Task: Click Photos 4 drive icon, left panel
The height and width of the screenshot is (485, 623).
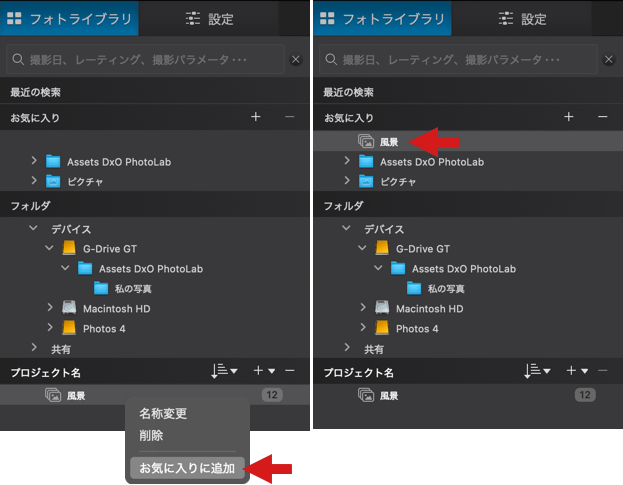Action: 69,328
